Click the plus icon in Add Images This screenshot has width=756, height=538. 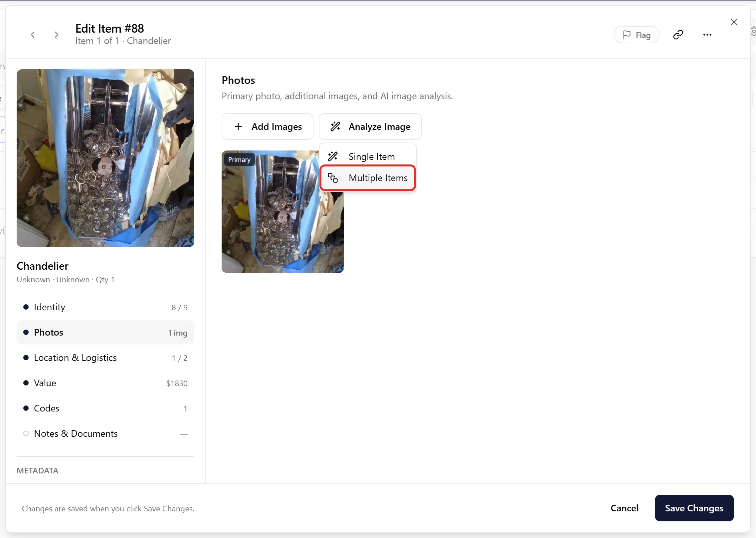tap(238, 127)
